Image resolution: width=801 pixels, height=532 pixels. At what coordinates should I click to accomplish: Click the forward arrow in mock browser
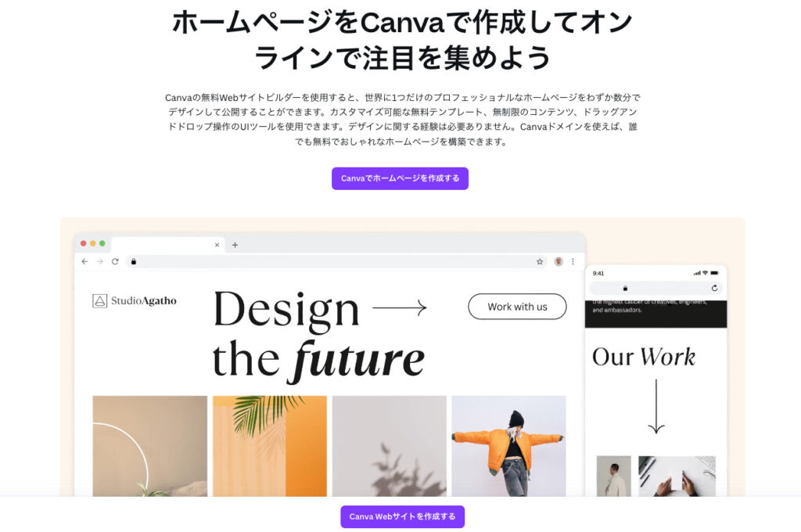pyautogui.click(x=99, y=261)
